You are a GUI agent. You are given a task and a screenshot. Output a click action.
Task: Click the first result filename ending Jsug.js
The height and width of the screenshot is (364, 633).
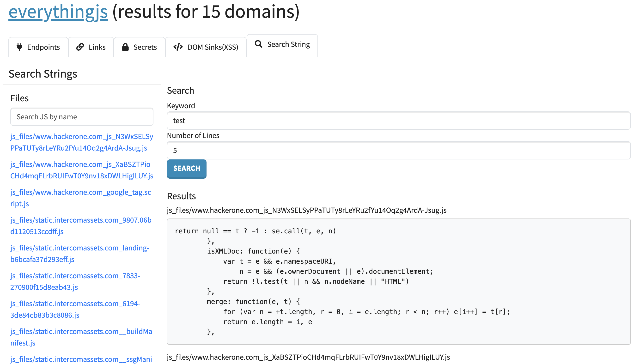pyautogui.click(x=307, y=210)
